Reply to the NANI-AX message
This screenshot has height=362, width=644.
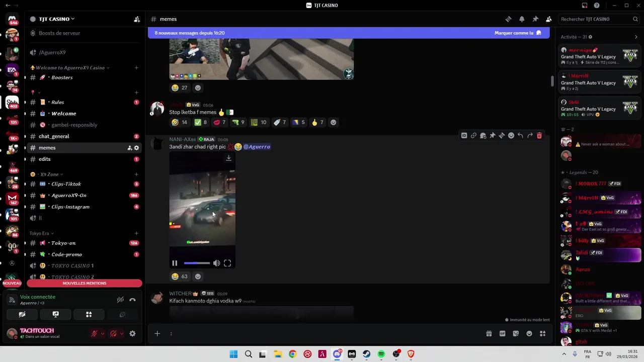pyautogui.click(x=520, y=136)
